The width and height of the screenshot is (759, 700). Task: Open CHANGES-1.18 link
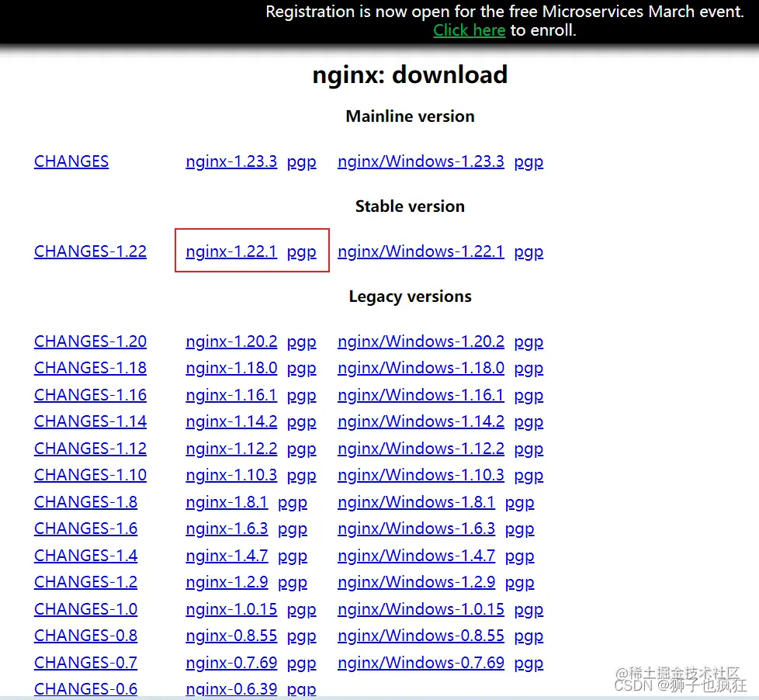click(x=90, y=368)
